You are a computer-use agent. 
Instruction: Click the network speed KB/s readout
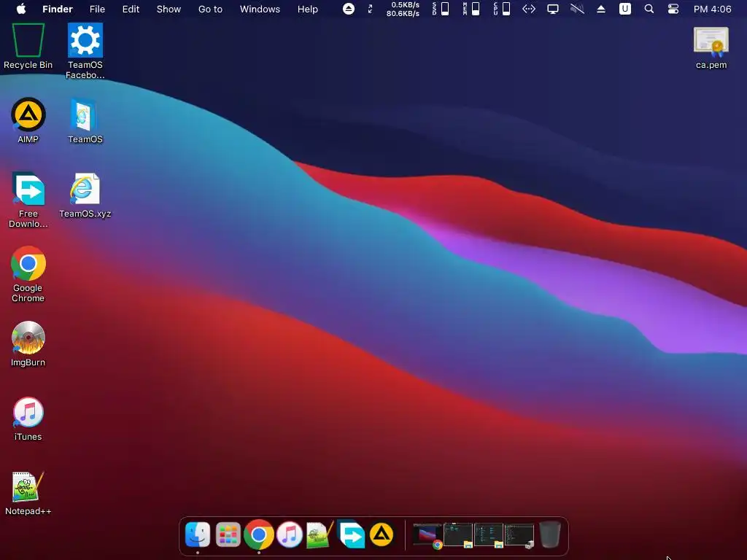coord(403,9)
